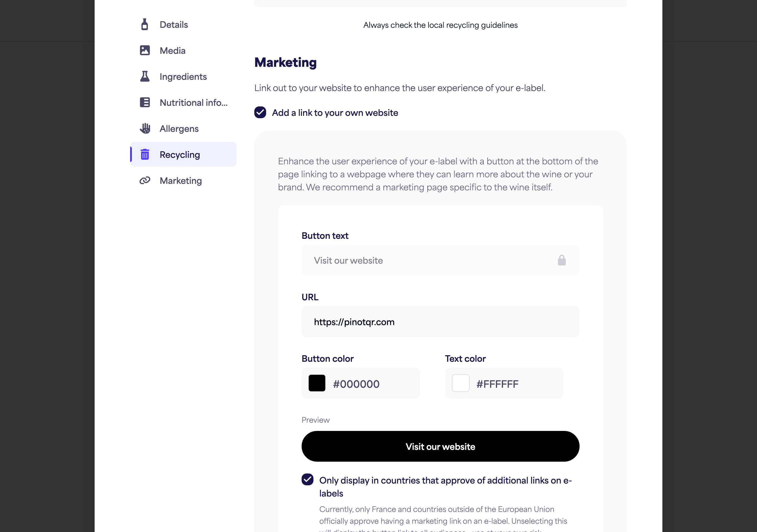Screen dimensions: 757x532
Task: Click the #FFFFFF text color hex field
Action: pyautogui.click(x=504, y=383)
